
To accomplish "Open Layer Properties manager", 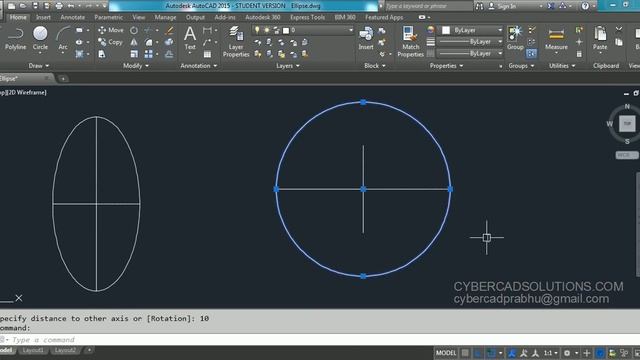I will tap(236, 41).
